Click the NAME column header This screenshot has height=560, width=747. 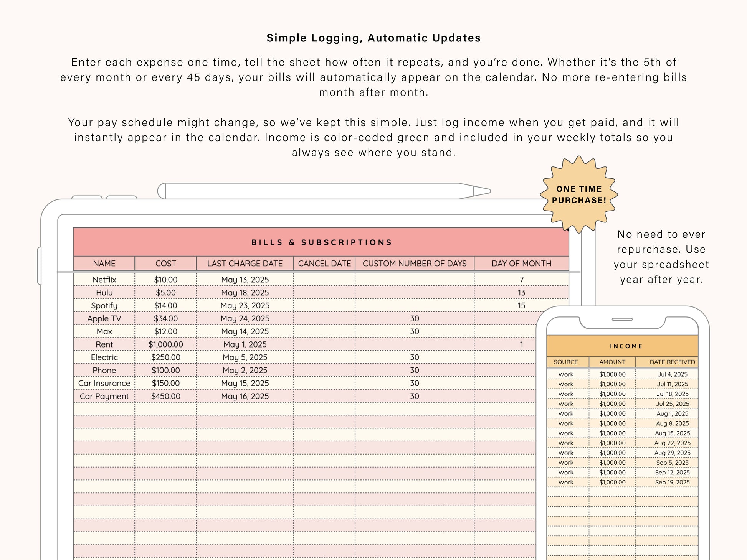pyautogui.click(x=104, y=264)
